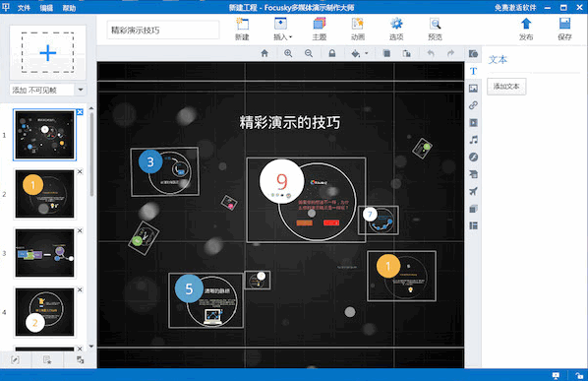Open the shapes tool in sidebar
Screen dimensions: 588x381
(x=473, y=54)
